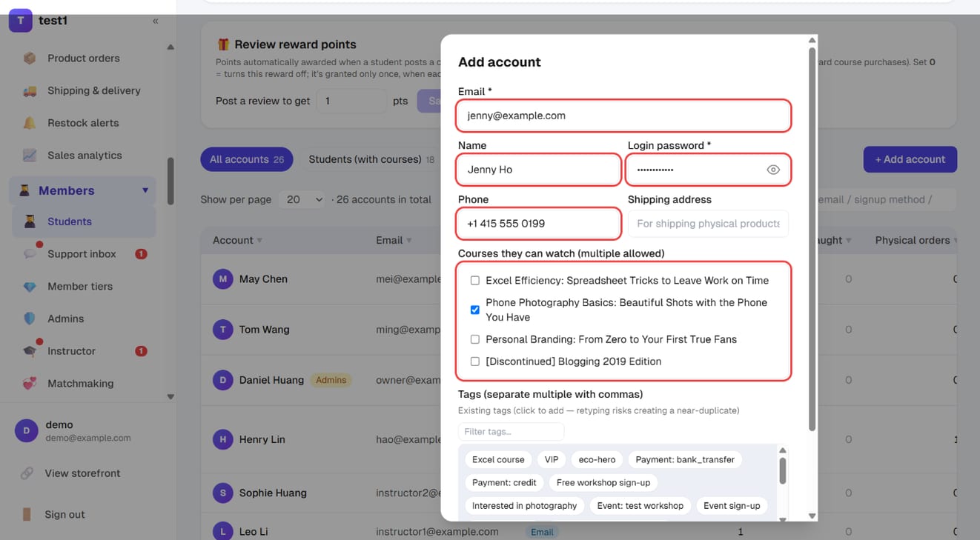Check Discontinued Blogging 2019 Edition checkbox
The height and width of the screenshot is (540, 980).
[475, 361]
